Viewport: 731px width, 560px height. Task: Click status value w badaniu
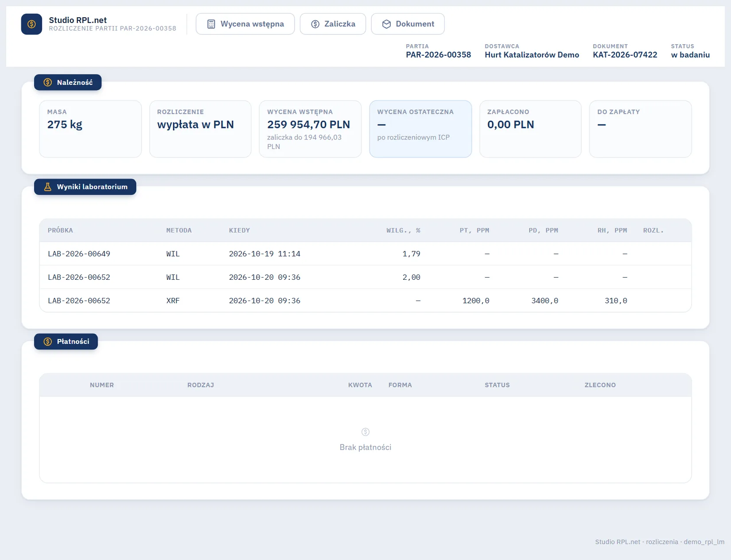click(690, 55)
